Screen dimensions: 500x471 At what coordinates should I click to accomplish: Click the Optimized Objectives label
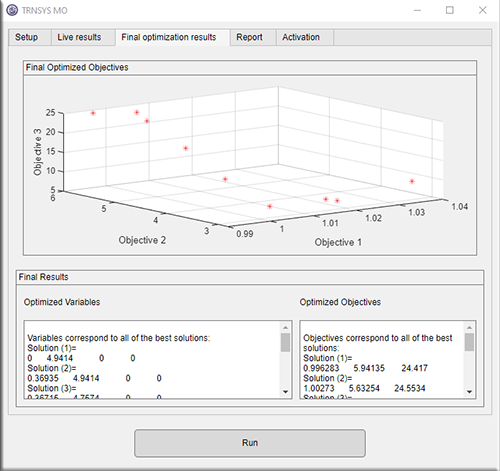click(340, 302)
